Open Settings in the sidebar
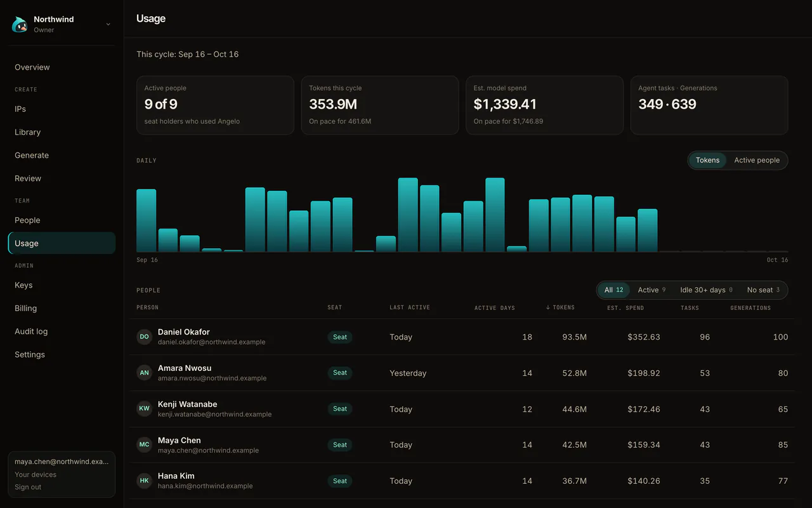This screenshot has height=508, width=812. point(62,354)
